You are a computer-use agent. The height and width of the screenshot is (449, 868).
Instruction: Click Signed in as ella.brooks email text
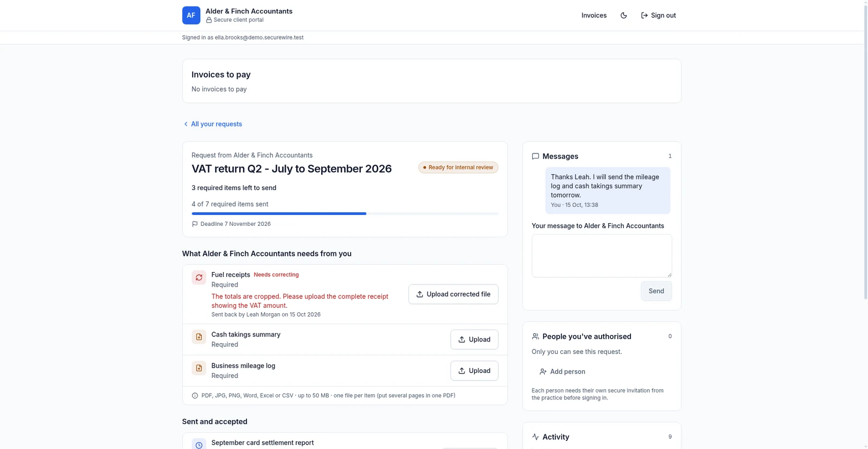[242, 37]
